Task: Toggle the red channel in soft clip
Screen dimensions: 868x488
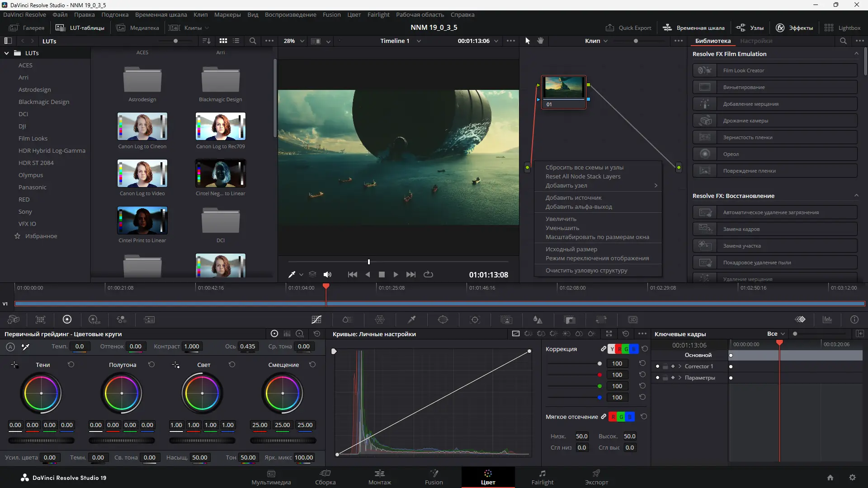Action: [613, 417]
